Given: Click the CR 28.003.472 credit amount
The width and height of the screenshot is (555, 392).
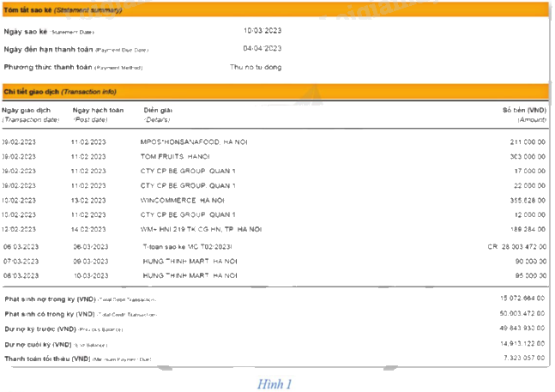Looking at the screenshot, I should [516, 246].
